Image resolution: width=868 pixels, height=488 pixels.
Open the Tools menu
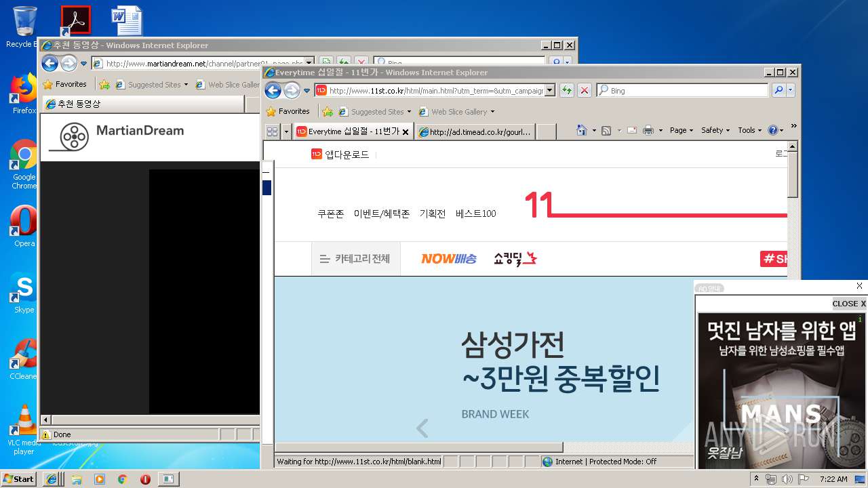[749, 130]
